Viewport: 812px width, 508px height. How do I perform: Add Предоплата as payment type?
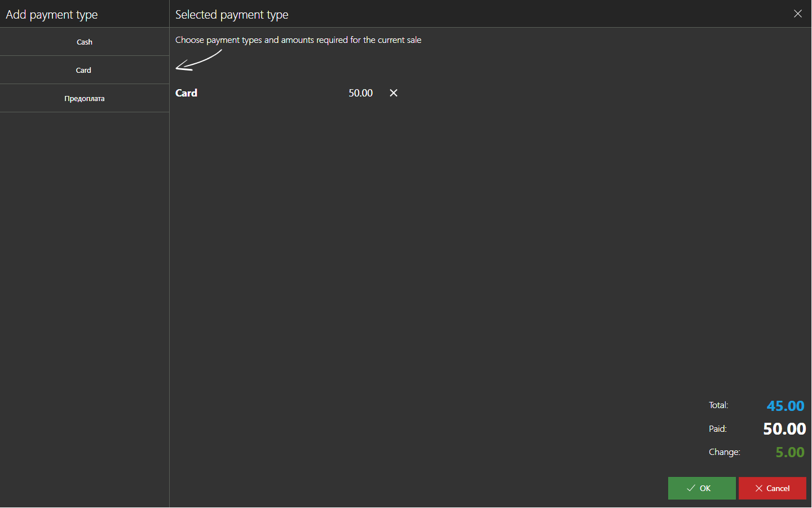(x=85, y=98)
